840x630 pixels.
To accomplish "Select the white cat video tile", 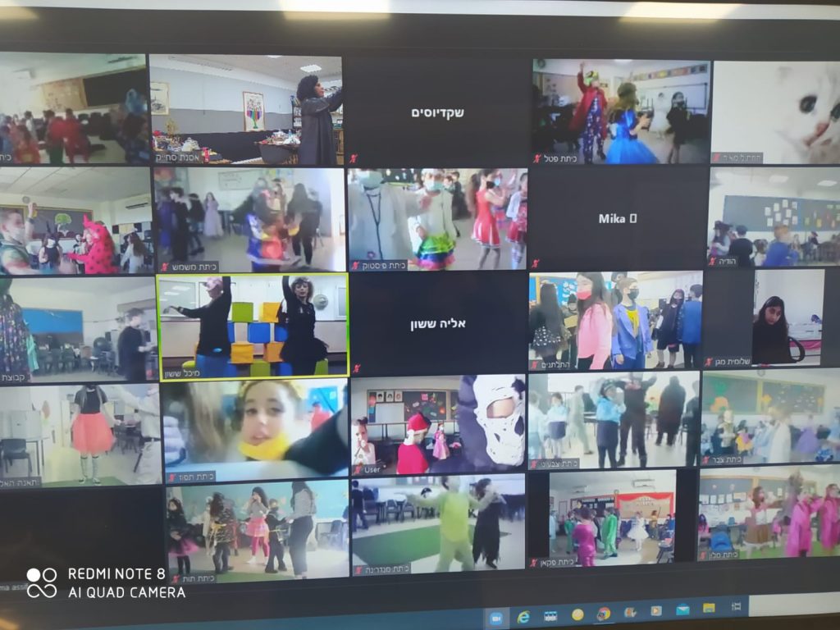I will (776, 112).
